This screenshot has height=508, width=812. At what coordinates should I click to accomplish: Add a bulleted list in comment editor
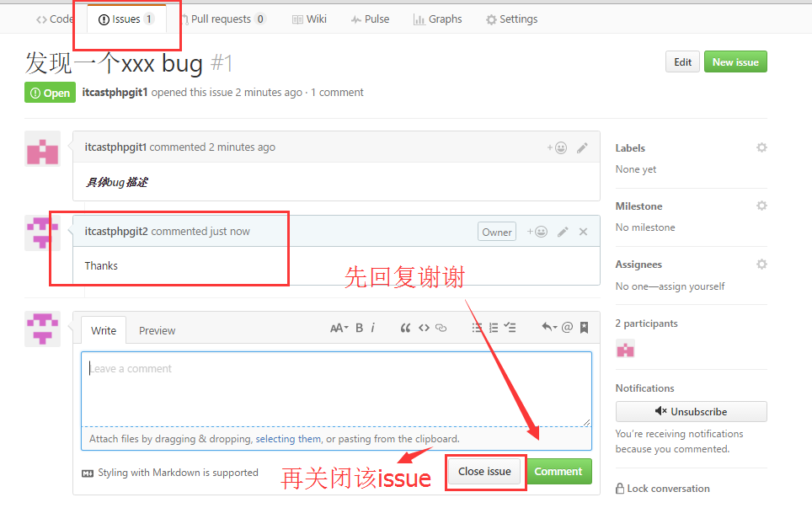(477, 328)
